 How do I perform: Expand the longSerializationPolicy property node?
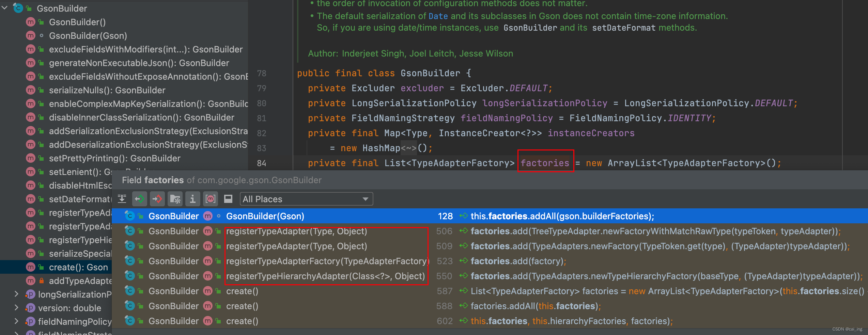point(16,294)
